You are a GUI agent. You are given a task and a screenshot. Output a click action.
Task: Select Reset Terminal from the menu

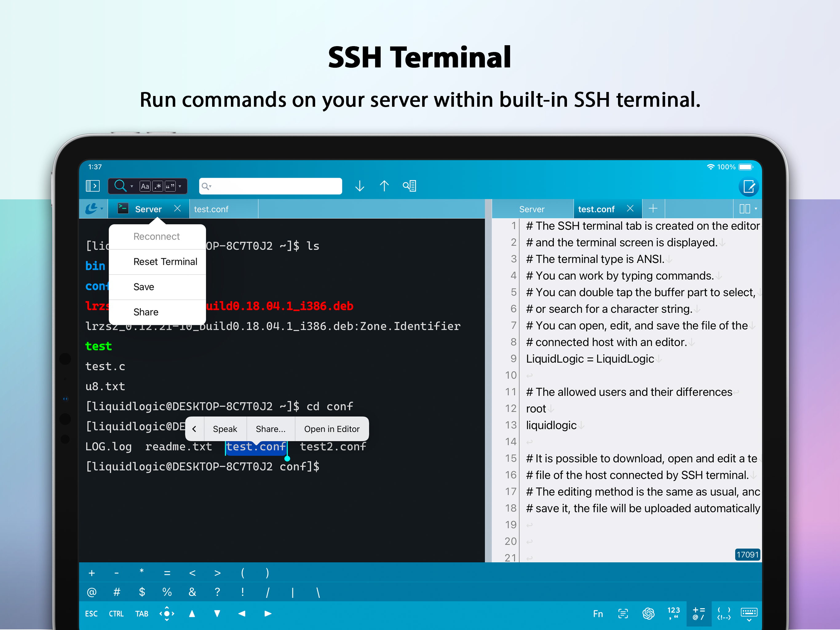point(165,262)
